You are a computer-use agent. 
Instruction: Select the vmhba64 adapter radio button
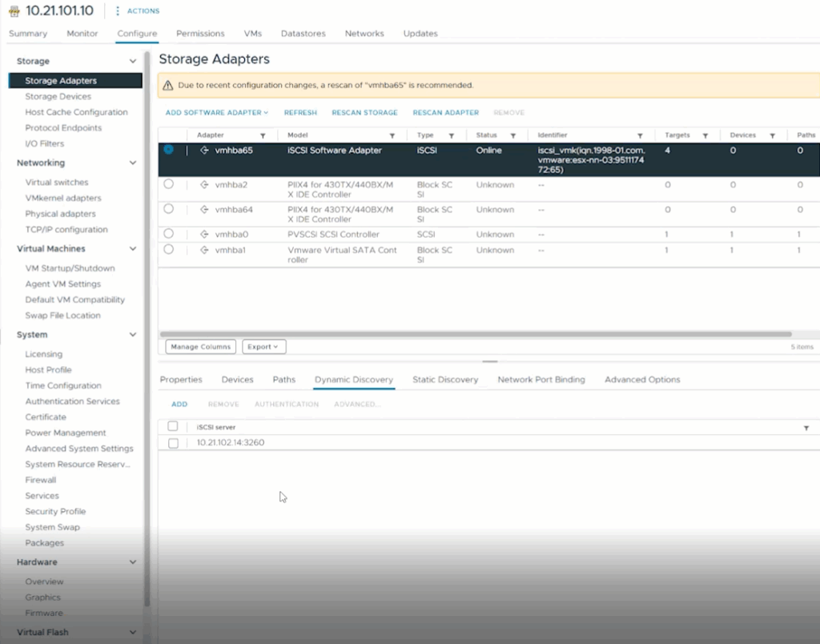[x=168, y=209]
